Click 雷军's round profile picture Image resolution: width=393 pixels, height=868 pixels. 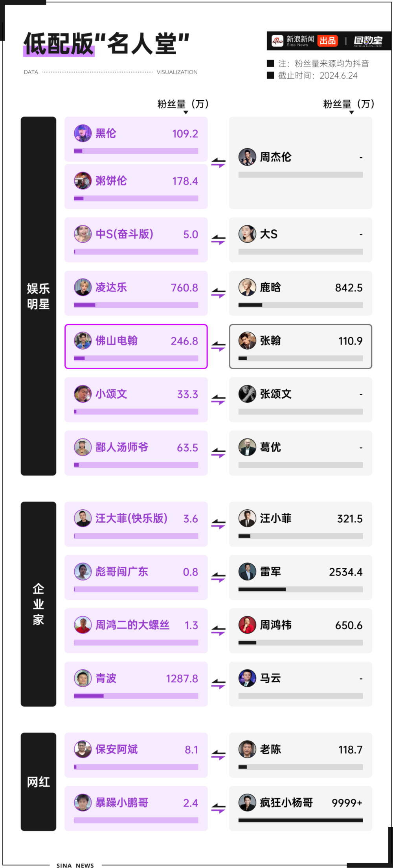(247, 572)
